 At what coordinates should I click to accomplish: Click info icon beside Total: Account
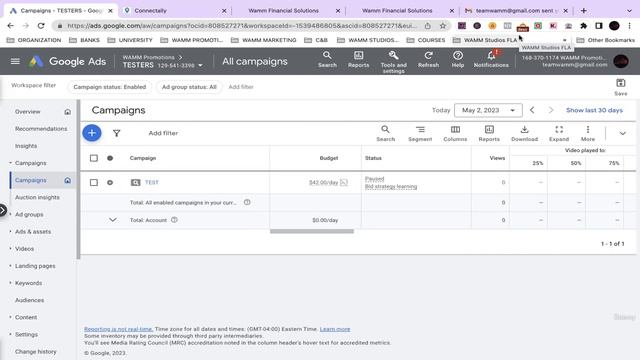click(174, 220)
